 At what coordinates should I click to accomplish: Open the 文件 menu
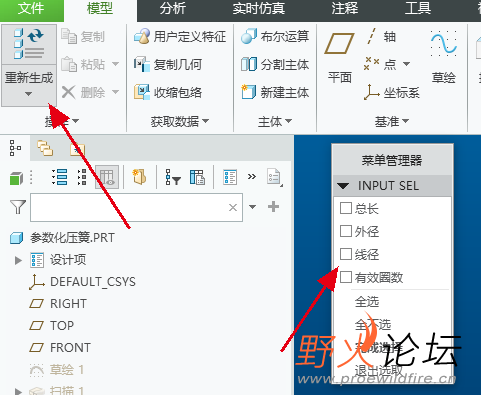pyautogui.click(x=32, y=9)
